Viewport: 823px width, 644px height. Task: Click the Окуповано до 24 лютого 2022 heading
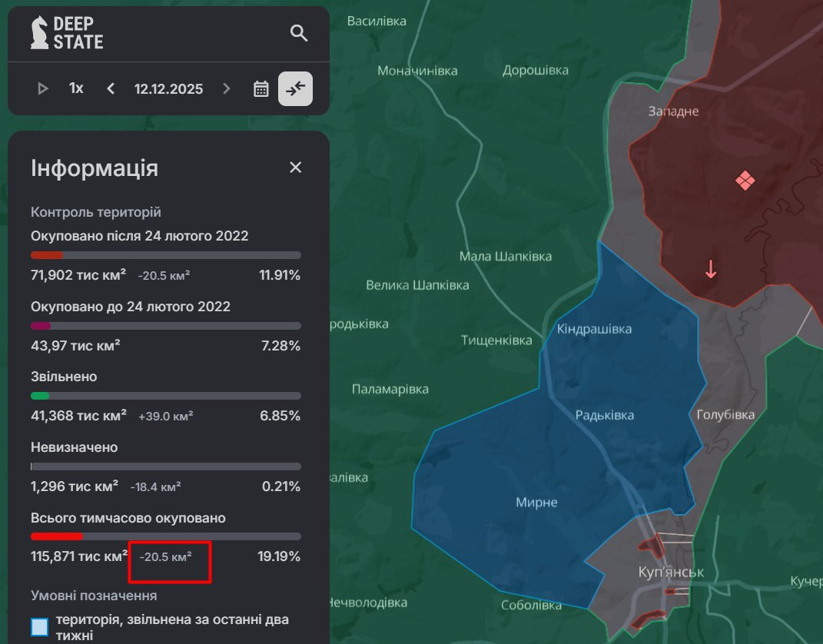pyautogui.click(x=131, y=307)
